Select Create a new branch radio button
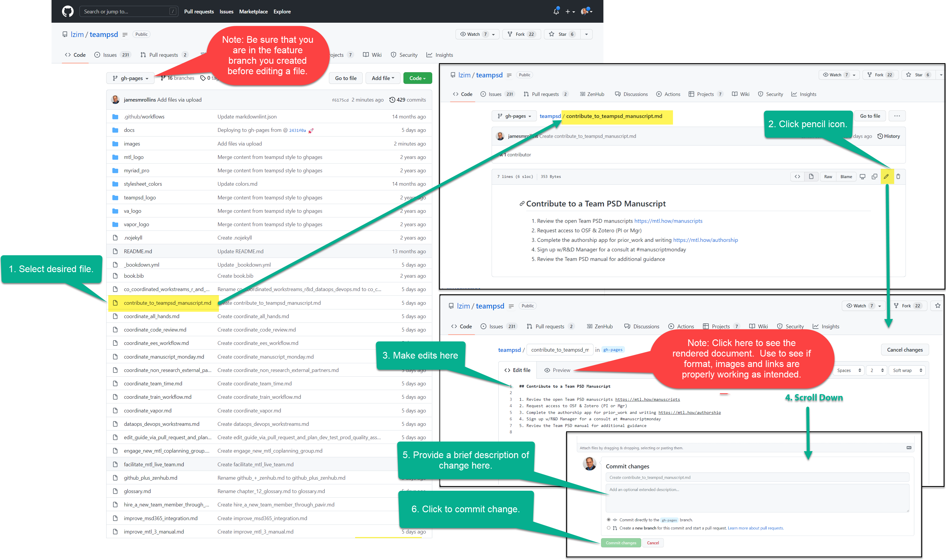946x560 pixels. pos(608,528)
